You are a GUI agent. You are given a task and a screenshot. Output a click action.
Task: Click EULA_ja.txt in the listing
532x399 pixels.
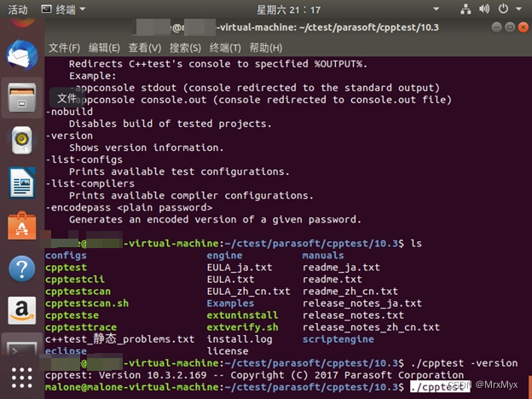coord(240,268)
